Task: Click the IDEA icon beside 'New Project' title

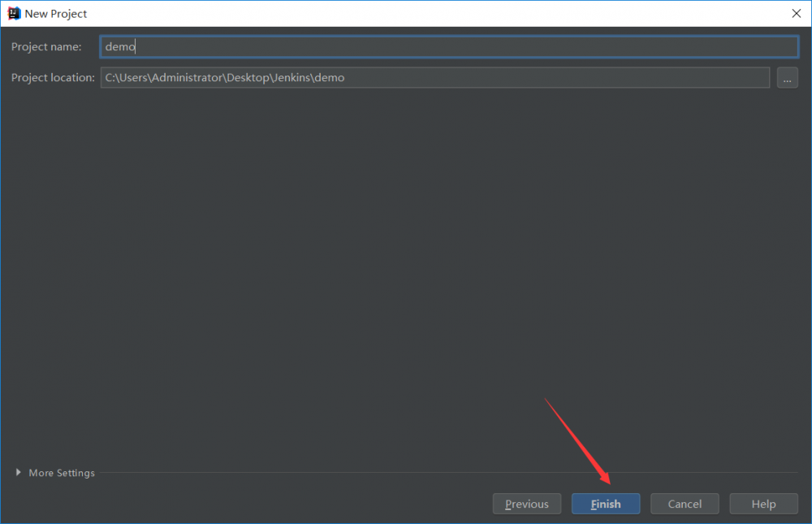Action: coord(13,13)
